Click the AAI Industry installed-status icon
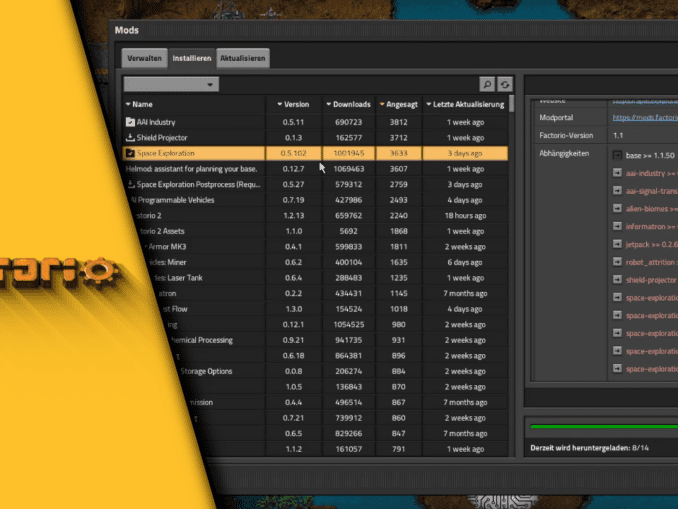Viewport: 678px width, 509px height. point(130,122)
